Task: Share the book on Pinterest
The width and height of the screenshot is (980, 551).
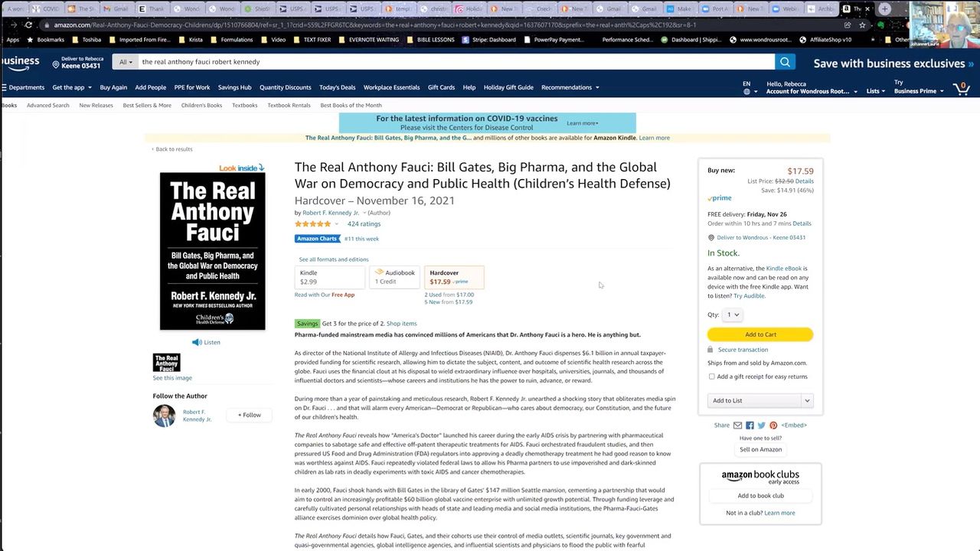Action: (x=773, y=425)
